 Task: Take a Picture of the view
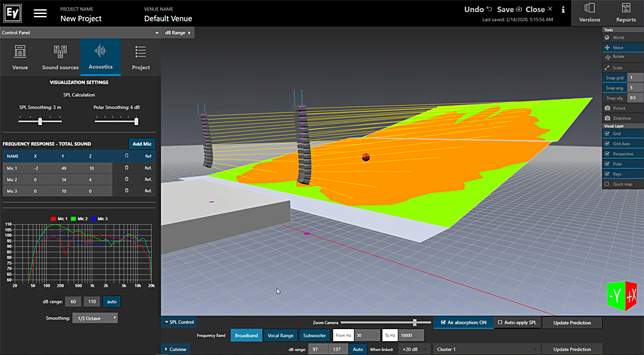[618, 108]
